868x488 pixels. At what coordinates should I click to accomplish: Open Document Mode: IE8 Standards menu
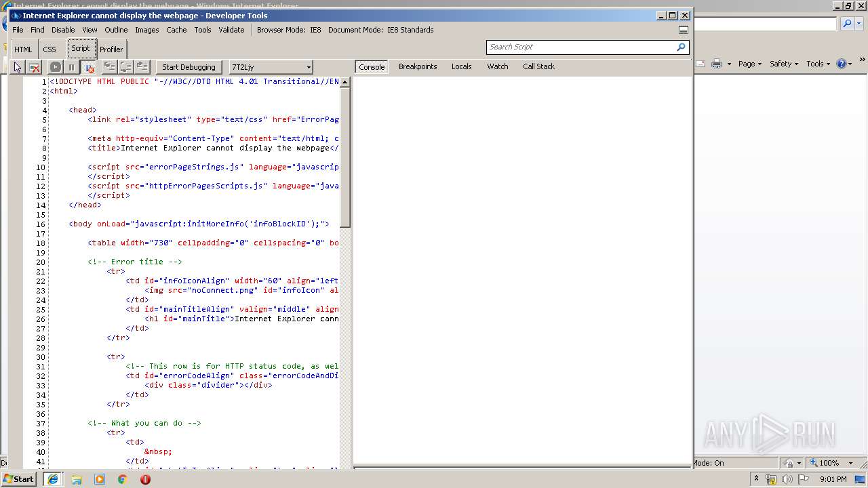(x=380, y=30)
